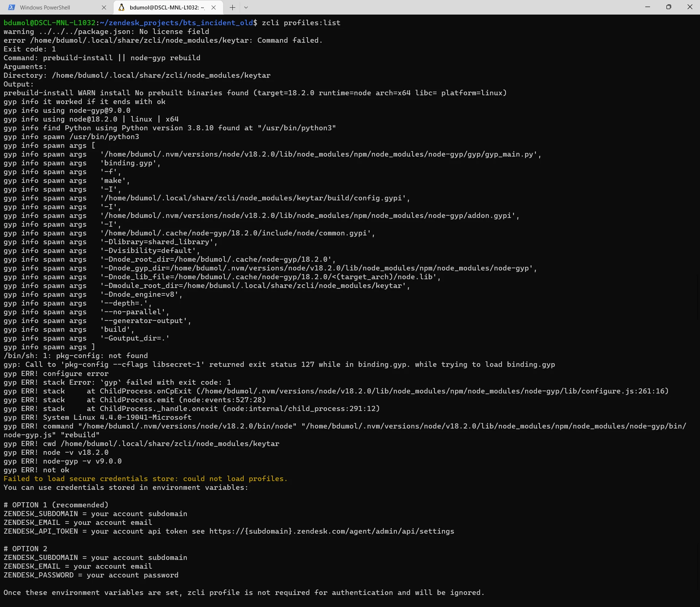Click the Linux penguin tab icon

pyautogui.click(x=121, y=7)
